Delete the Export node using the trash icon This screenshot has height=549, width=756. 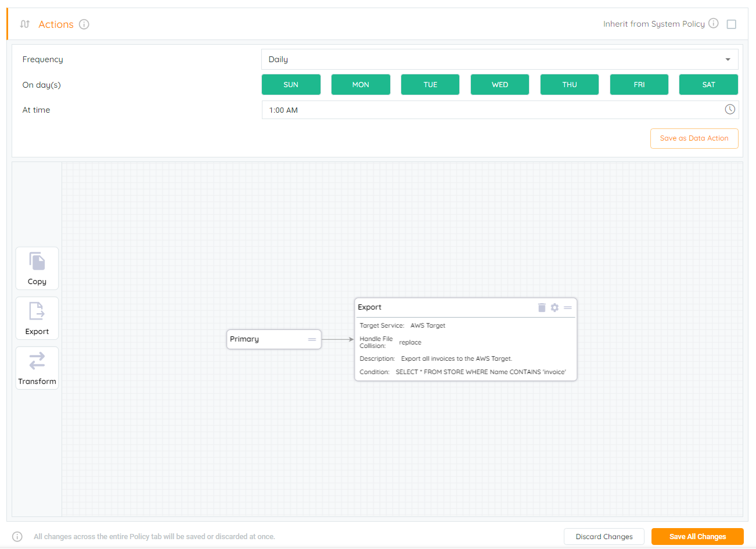pyautogui.click(x=542, y=307)
